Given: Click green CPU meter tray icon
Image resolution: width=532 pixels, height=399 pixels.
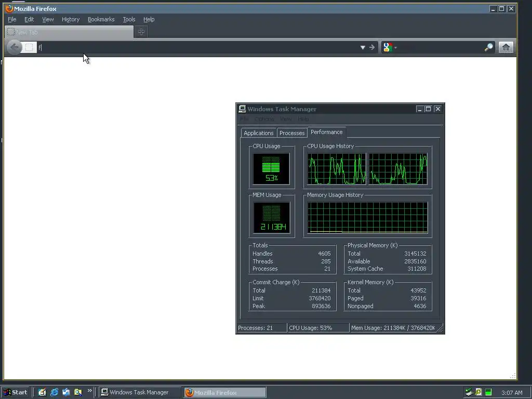Looking at the screenshot, I should pos(488,392).
